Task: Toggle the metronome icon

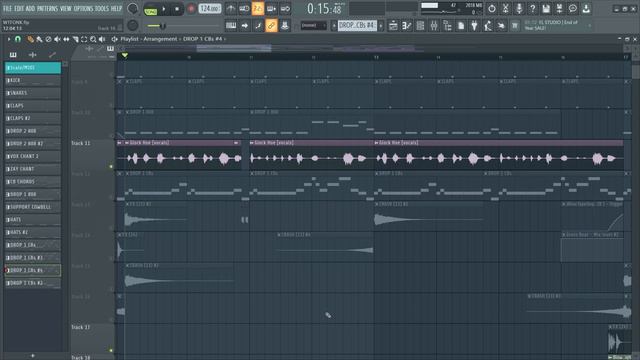Action: 231,9
